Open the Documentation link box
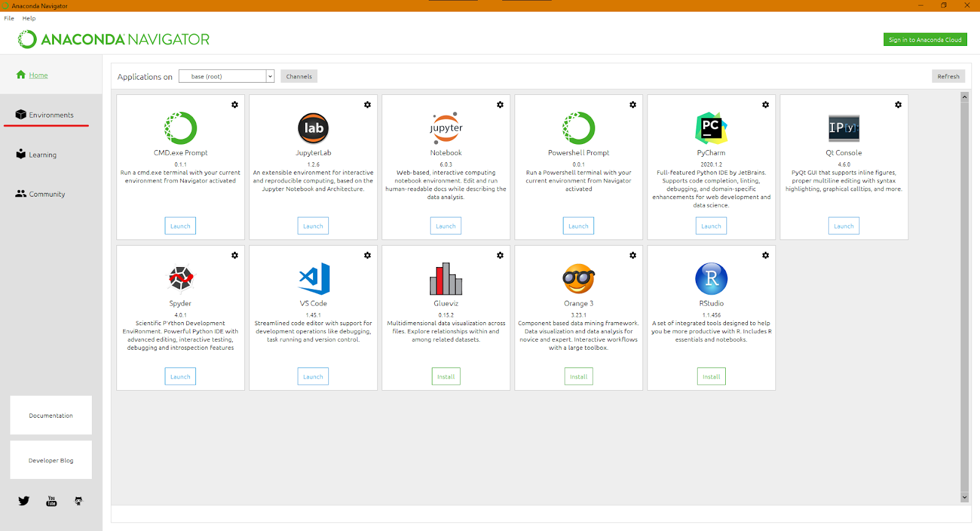The image size is (980, 531). pyautogui.click(x=51, y=415)
